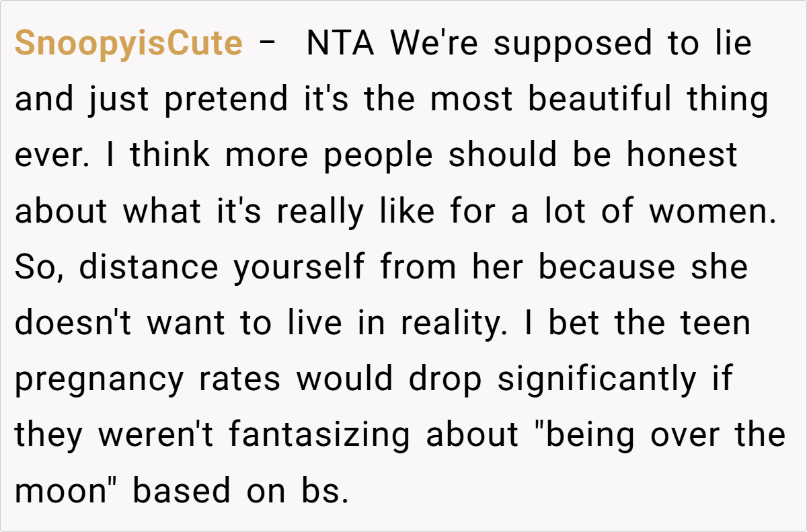
Task: Click the word "honest" in the comment
Action: click(682, 155)
